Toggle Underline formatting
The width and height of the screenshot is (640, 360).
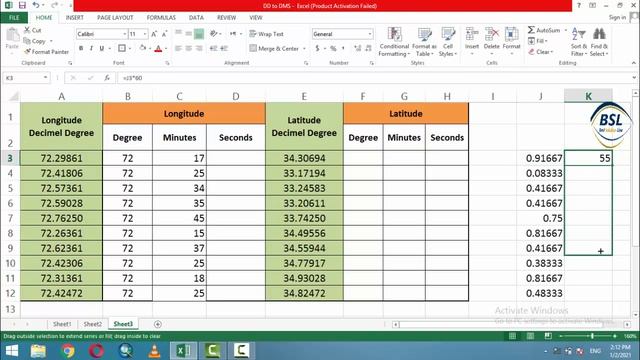[x=102, y=48]
